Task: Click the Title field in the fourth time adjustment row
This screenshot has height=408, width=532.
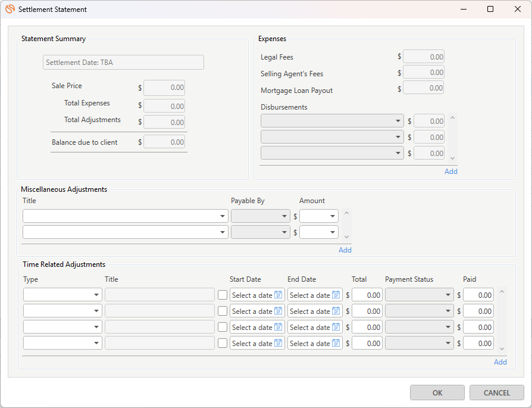Action: [x=160, y=343]
